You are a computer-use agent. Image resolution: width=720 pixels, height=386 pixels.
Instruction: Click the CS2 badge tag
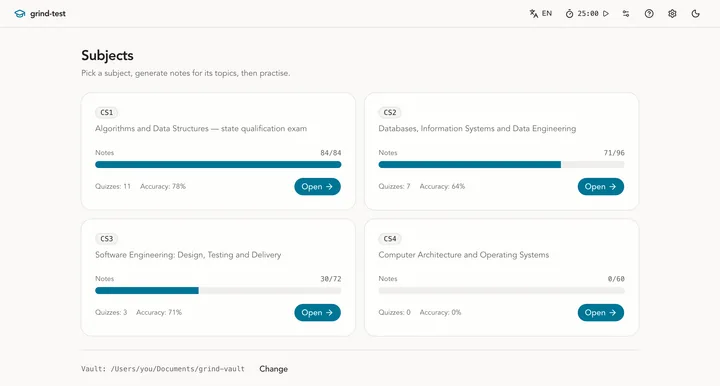[390, 112]
